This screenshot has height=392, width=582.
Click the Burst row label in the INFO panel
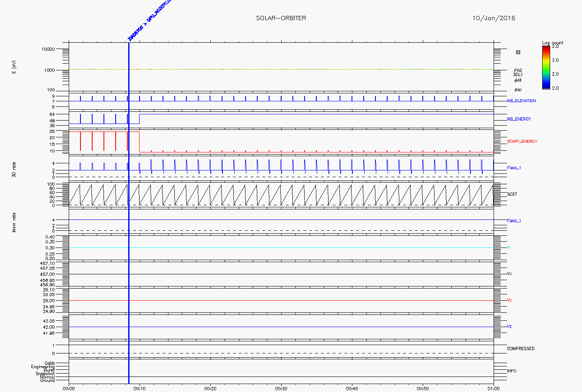click(49, 370)
